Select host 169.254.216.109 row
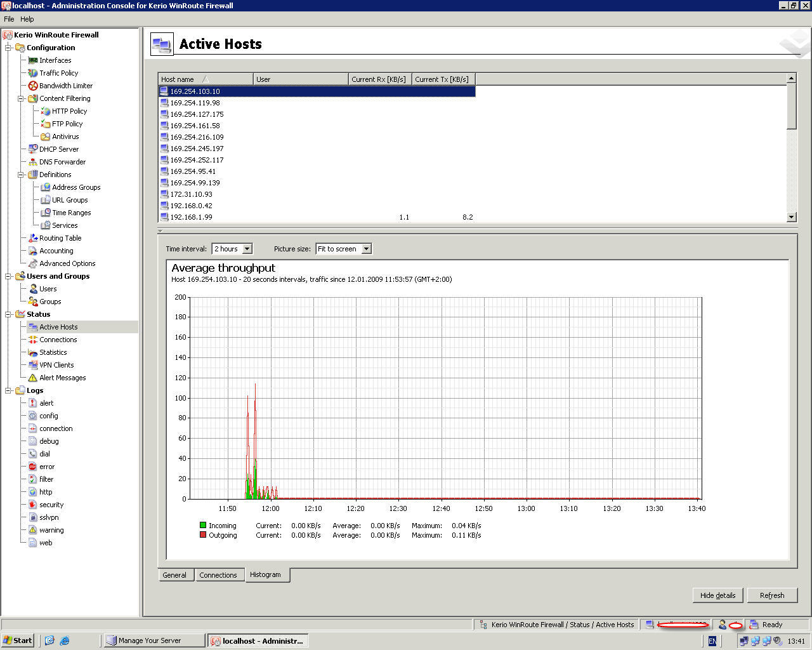Screen dimensions: 812x650 pos(317,137)
